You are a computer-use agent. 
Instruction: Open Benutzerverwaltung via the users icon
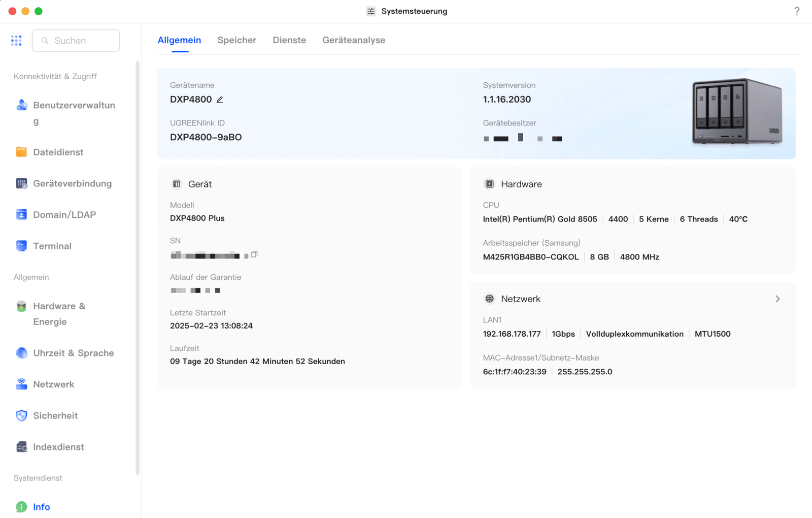[21, 105]
